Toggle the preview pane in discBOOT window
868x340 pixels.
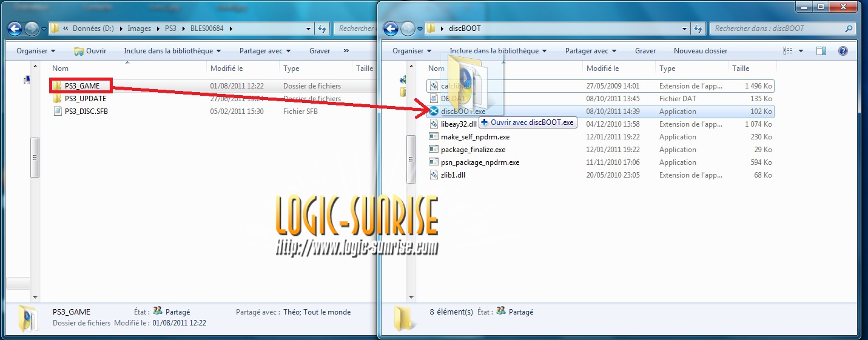[821, 51]
